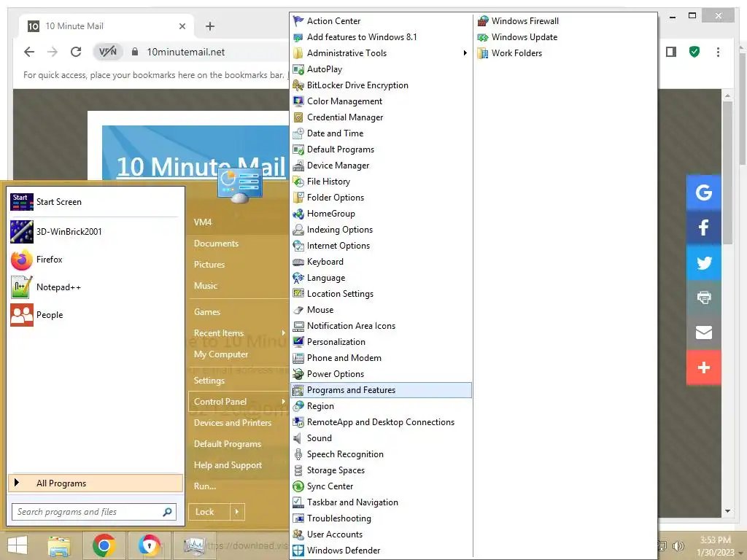This screenshot has width=747, height=560.
Task: Click the "Storage Spaces" entry
Action: pyautogui.click(x=381, y=470)
